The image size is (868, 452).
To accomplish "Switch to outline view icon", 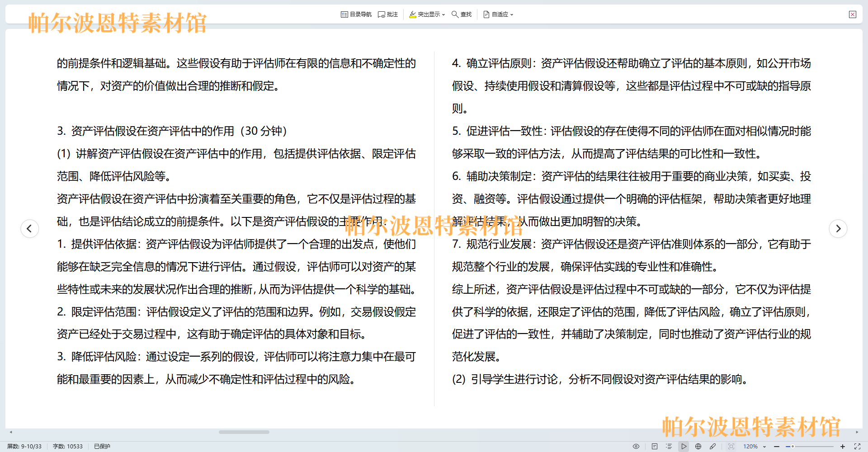I will 669,446.
